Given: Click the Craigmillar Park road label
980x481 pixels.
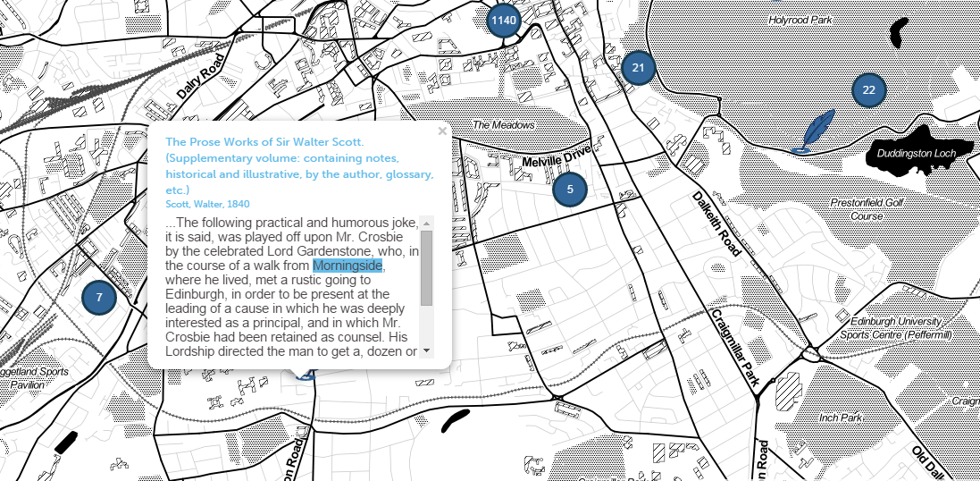Looking at the screenshot, I should 735,347.
